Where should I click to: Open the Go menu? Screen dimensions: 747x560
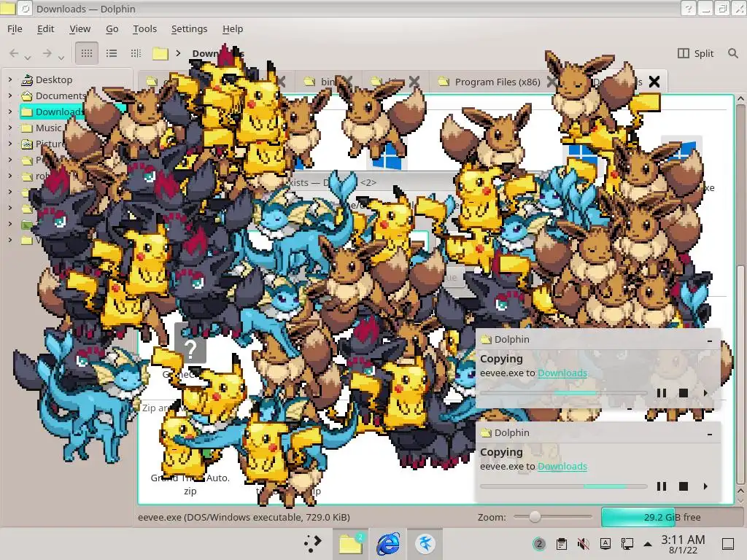[x=112, y=28]
